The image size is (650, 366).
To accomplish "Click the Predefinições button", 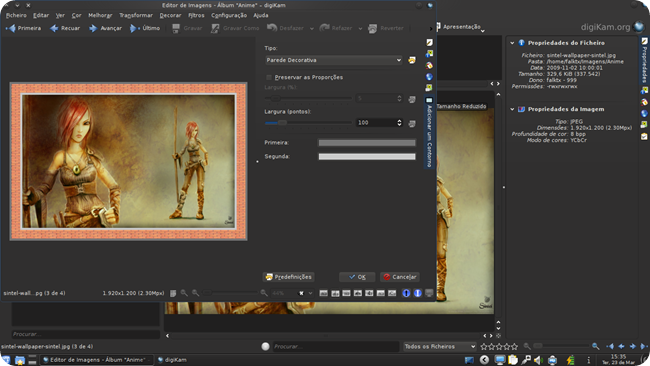I will click(x=289, y=277).
